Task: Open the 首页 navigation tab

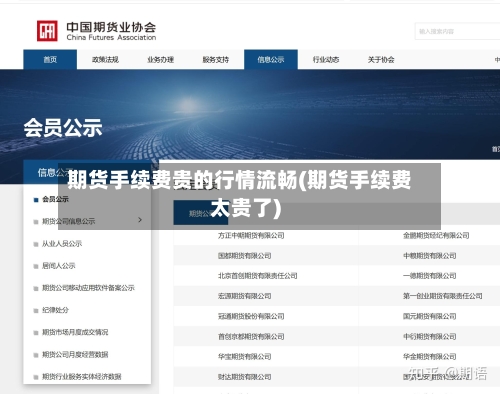Action: (50, 60)
